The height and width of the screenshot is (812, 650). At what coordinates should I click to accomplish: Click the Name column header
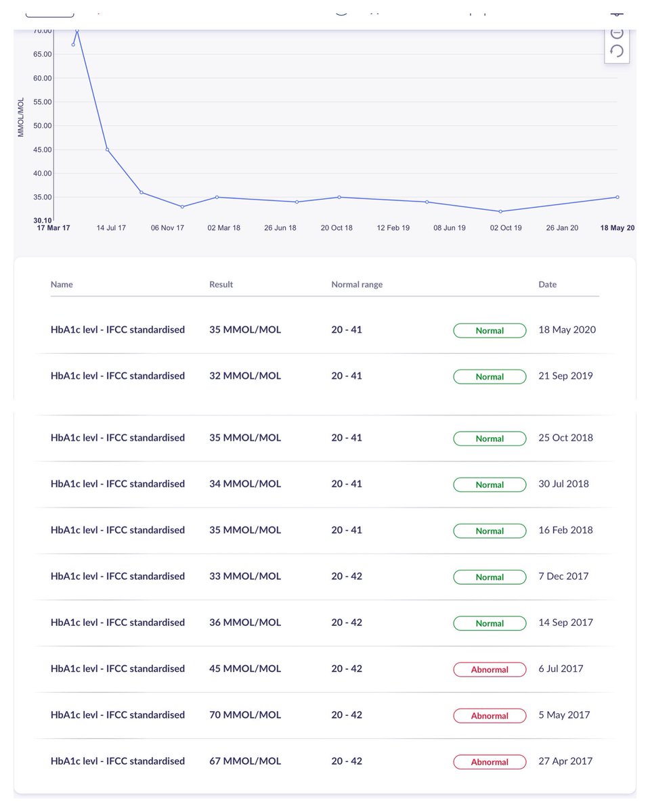[x=62, y=285]
